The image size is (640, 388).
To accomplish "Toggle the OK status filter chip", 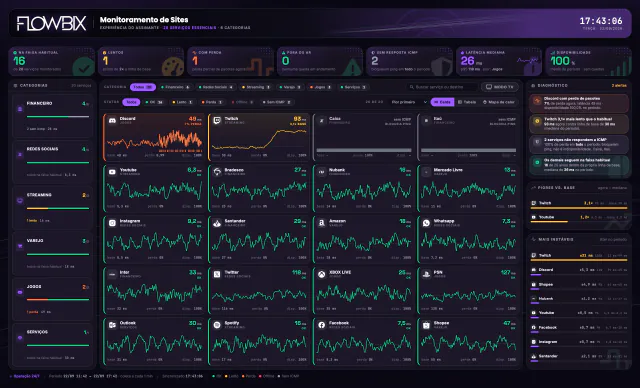I will click(155, 102).
